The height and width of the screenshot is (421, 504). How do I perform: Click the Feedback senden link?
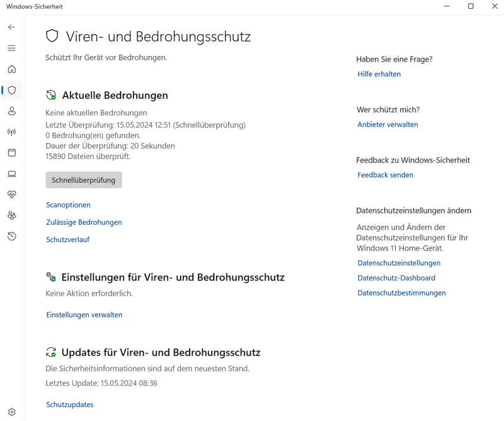point(385,175)
